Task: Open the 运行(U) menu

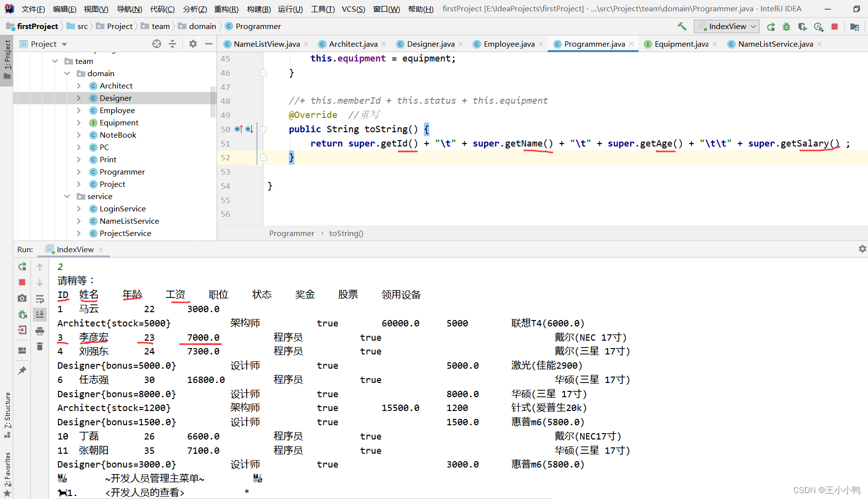Action: pos(290,9)
